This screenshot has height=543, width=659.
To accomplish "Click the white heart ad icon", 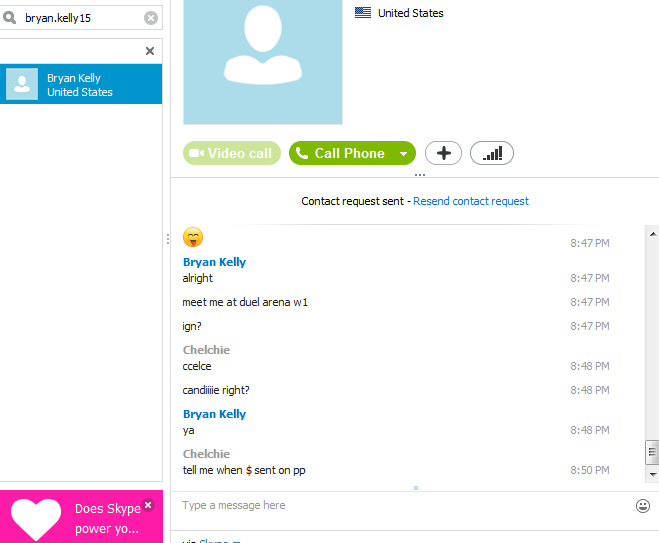I will coord(36,519).
